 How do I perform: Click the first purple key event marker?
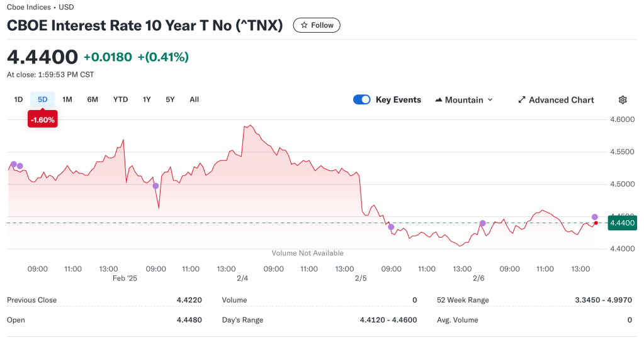(x=14, y=164)
